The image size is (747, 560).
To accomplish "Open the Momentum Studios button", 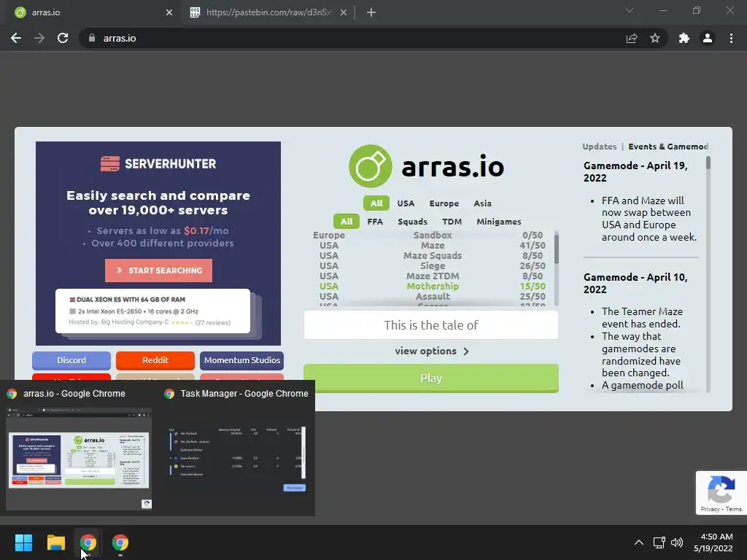I will (242, 360).
